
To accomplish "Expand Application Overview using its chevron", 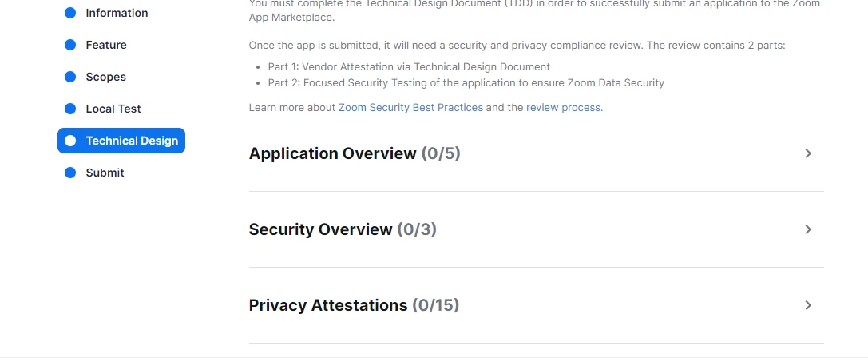I will [808, 153].
